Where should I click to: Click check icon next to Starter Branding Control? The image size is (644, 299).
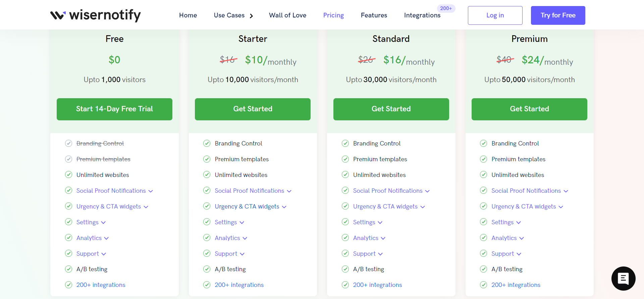pyautogui.click(x=207, y=143)
